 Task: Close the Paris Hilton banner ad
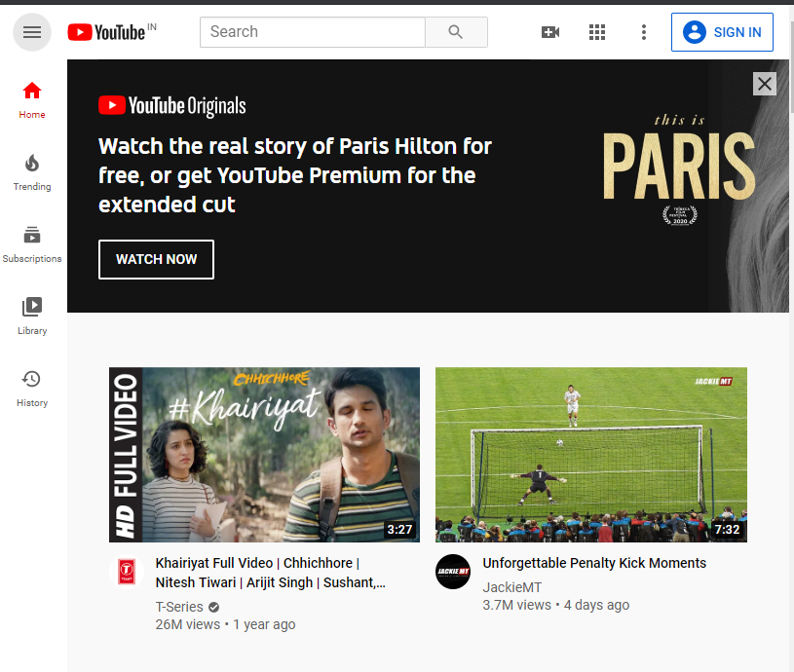(765, 84)
